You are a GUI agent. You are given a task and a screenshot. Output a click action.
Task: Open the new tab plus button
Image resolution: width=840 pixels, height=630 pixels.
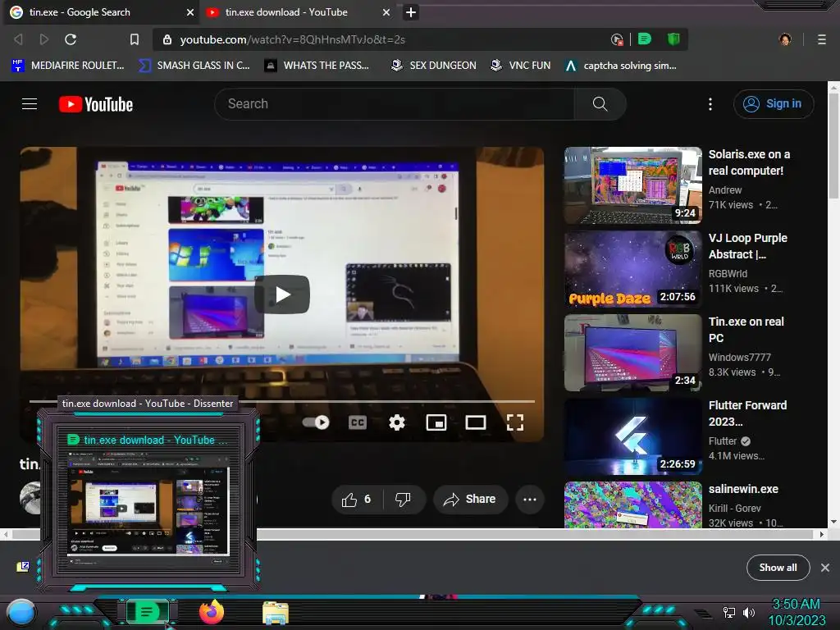click(x=411, y=12)
